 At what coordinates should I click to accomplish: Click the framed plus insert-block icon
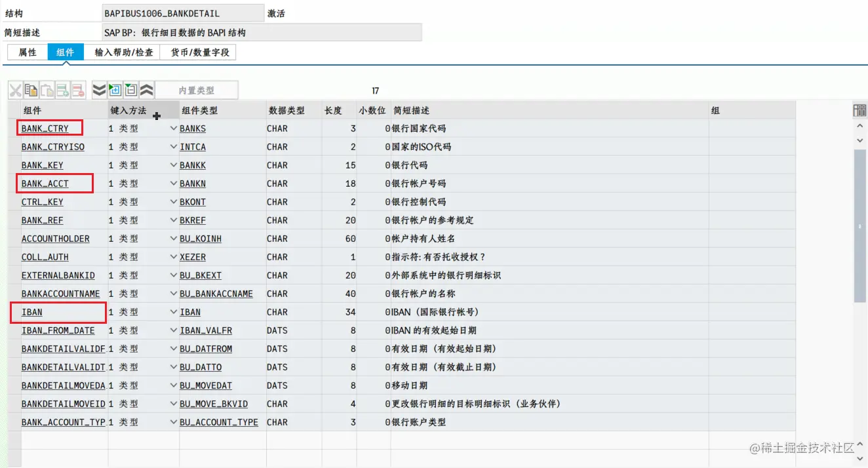pos(115,89)
